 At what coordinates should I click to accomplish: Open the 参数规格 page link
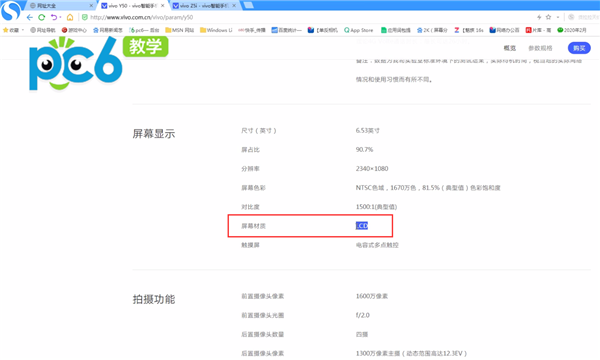pyautogui.click(x=540, y=48)
